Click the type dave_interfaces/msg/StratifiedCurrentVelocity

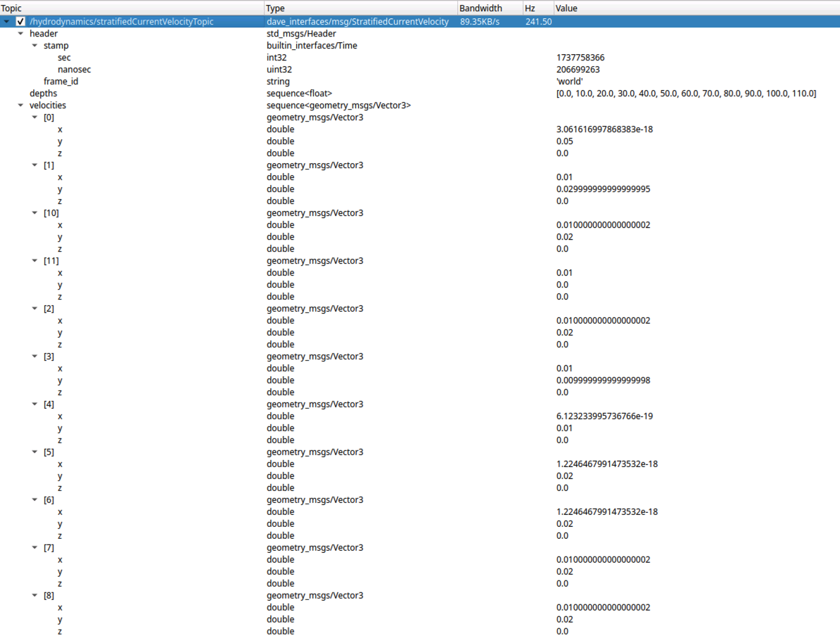click(x=358, y=21)
